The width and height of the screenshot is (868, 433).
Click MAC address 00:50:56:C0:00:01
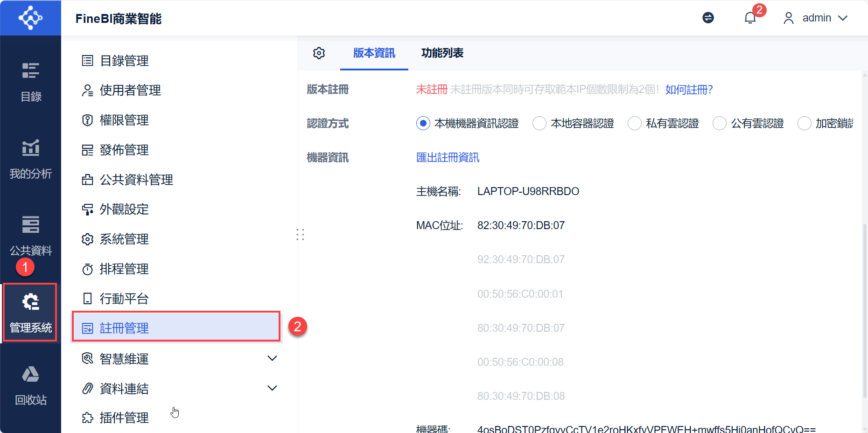(520, 294)
